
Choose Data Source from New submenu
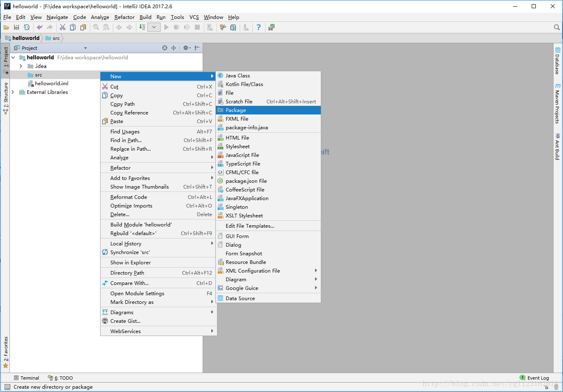[268, 298]
